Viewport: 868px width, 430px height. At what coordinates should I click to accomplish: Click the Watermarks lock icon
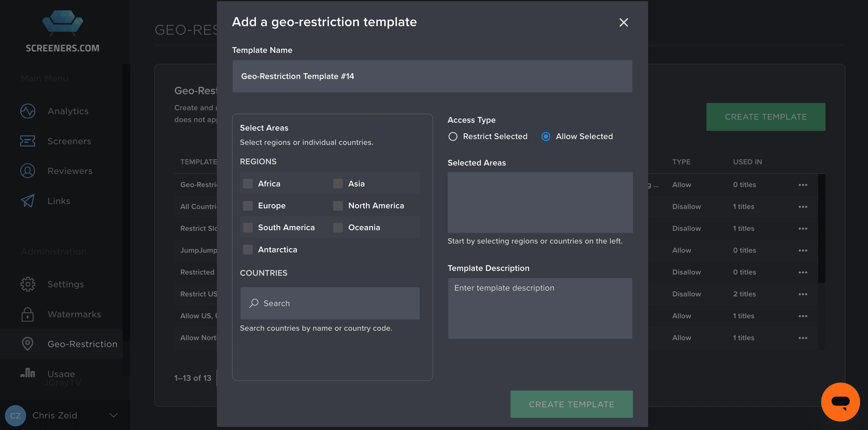click(x=28, y=314)
